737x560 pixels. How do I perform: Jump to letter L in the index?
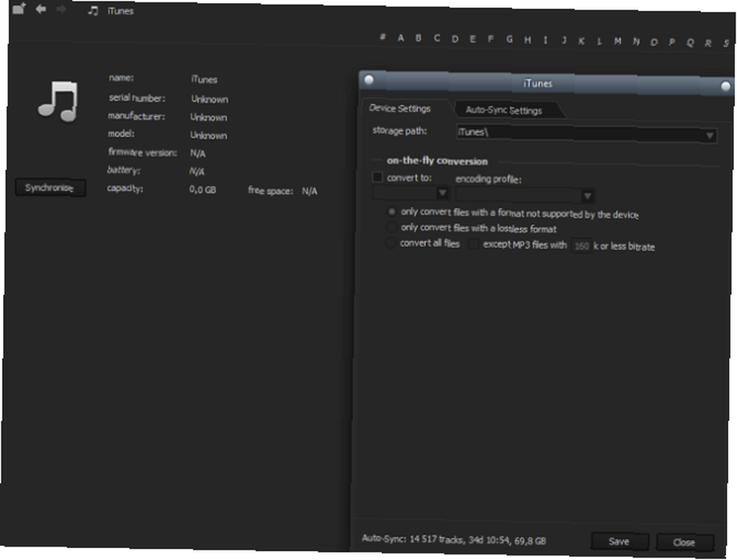tap(599, 41)
